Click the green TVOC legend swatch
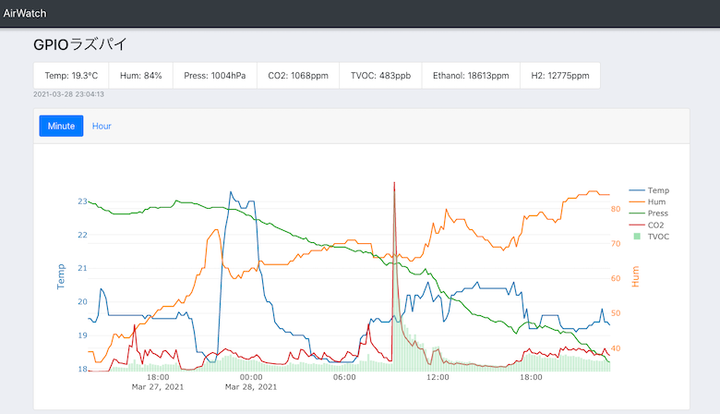This screenshot has width=720, height=414. click(x=636, y=237)
